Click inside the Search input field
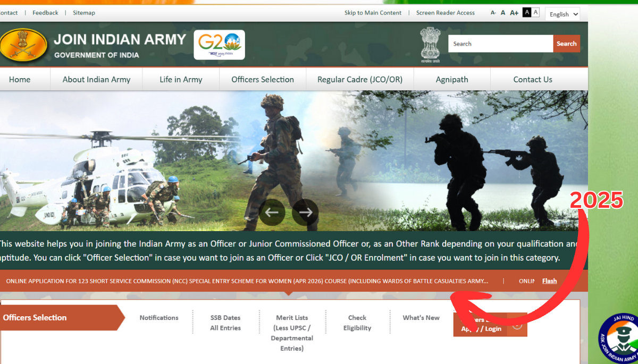Viewport: 638px width, 364px height. pos(500,44)
